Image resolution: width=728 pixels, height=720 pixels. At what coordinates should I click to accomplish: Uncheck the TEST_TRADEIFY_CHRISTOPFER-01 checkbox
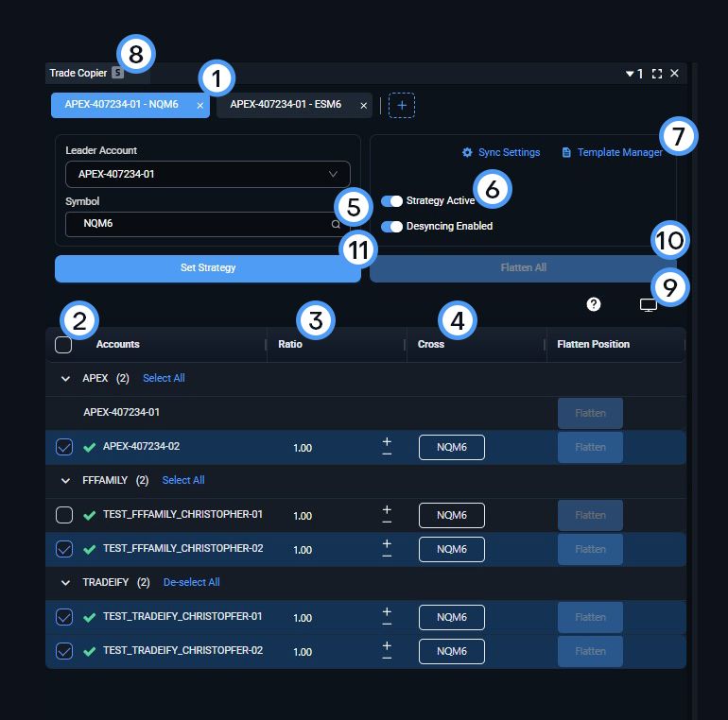64,617
